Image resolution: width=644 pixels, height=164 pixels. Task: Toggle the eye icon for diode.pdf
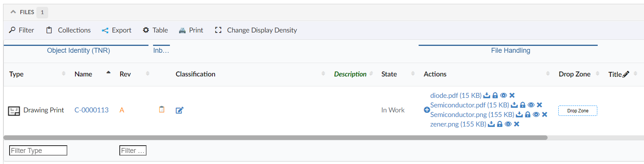point(504,96)
